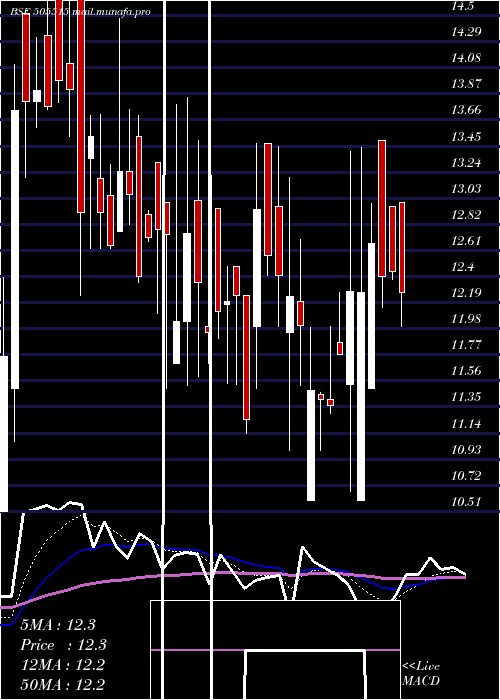The image size is (500, 700).
Task: Select the 12.61 price label
Action: click(x=467, y=241)
